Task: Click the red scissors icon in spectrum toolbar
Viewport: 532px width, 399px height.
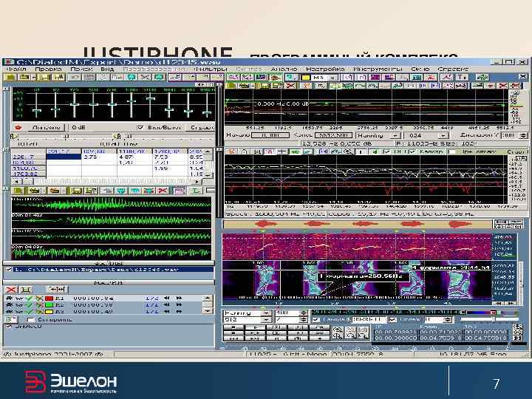Action: (290, 86)
